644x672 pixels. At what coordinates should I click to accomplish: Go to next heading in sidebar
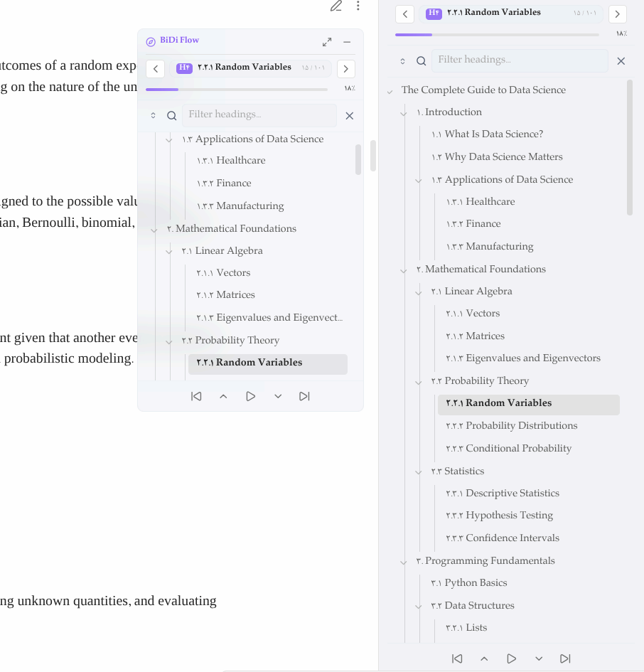tap(618, 14)
